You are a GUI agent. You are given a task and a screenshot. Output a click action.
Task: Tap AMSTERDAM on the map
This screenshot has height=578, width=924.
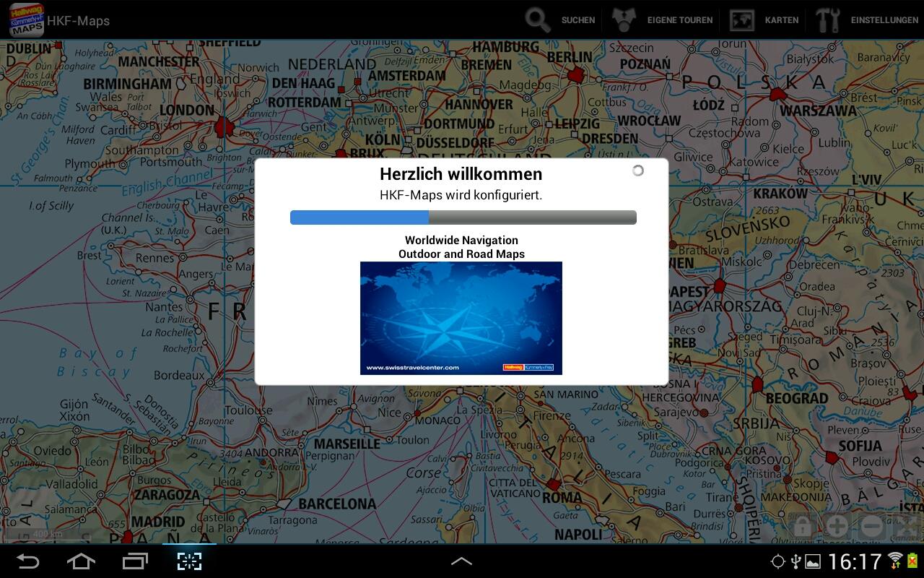[407, 75]
